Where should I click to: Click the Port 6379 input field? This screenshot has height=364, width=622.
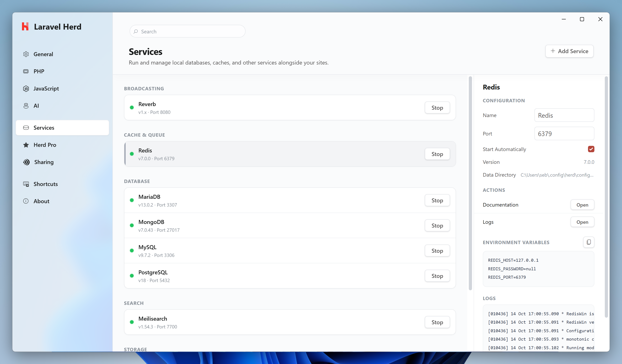(x=564, y=133)
